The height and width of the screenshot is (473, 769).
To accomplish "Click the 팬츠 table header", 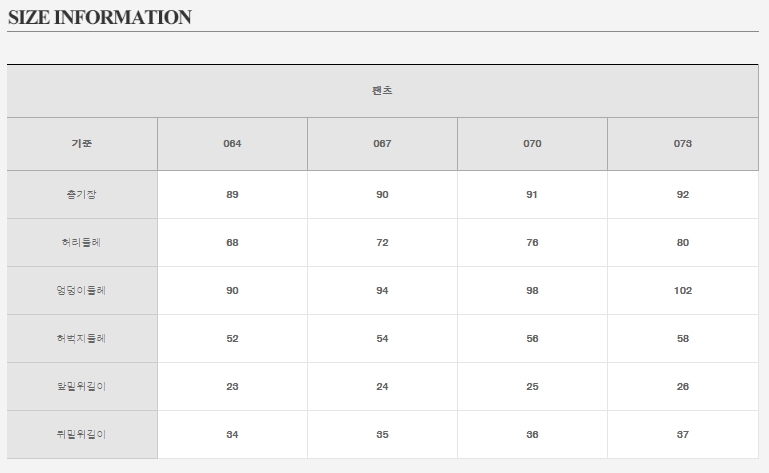I will coord(382,91).
